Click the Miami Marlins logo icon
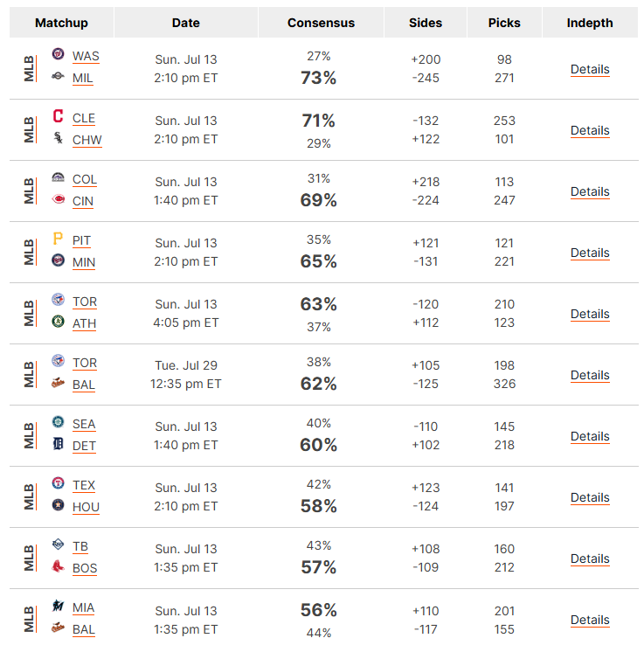 pyautogui.click(x=58, y=606)
